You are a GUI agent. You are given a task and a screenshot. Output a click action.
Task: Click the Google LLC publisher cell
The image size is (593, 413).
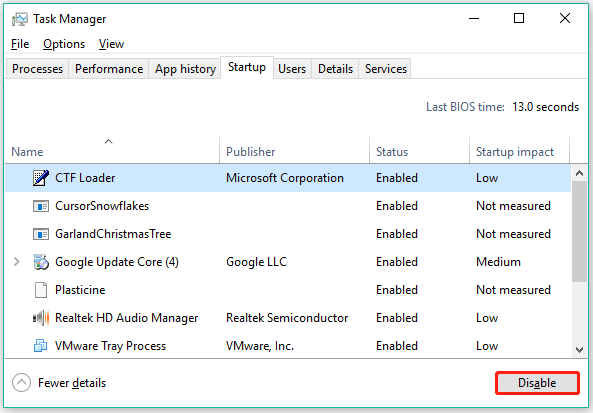pyautogui.click(x=256, y=262)
